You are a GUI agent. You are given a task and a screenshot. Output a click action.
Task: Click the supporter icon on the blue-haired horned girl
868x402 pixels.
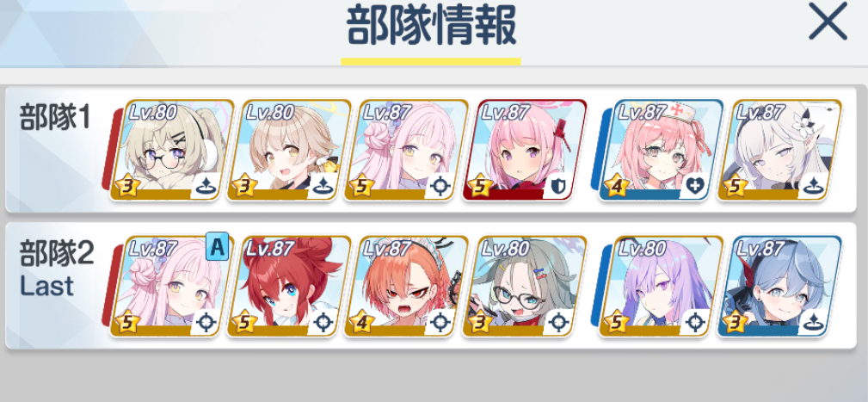(813, 324)
